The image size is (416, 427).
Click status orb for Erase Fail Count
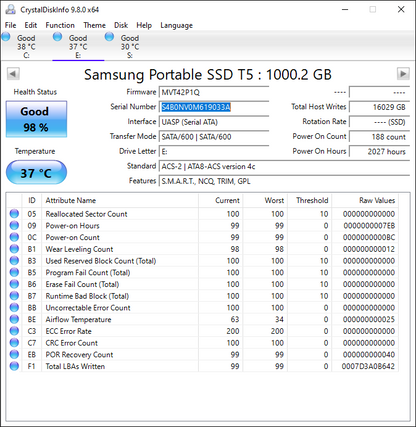click(x=14, y=284)
